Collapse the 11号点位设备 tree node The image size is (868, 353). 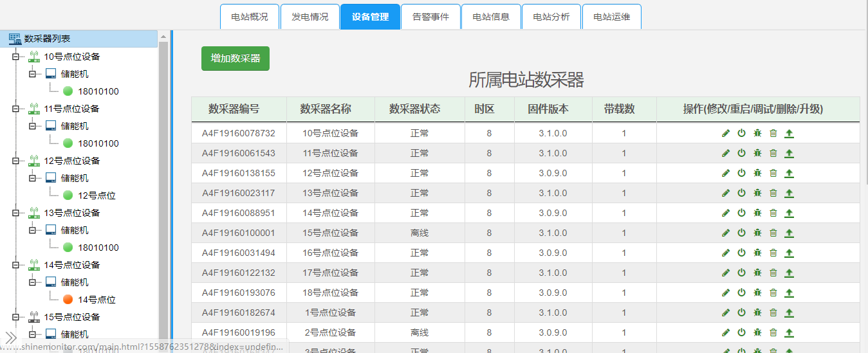[x=15, y=109]
